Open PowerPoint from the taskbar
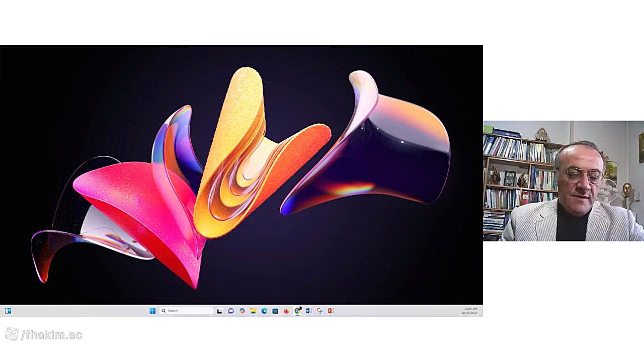Image resolution: width=644 pixels, height=362 pixels. 331,311
